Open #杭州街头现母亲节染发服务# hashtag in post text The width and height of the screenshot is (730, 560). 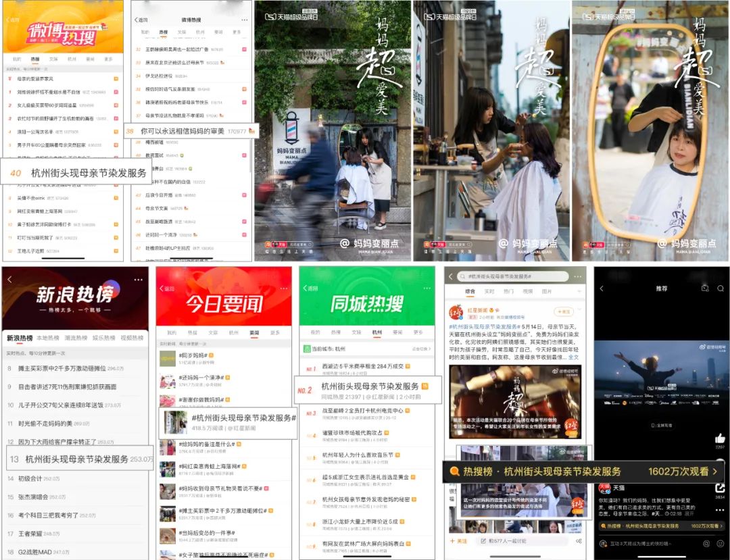(x=484, y=327)
